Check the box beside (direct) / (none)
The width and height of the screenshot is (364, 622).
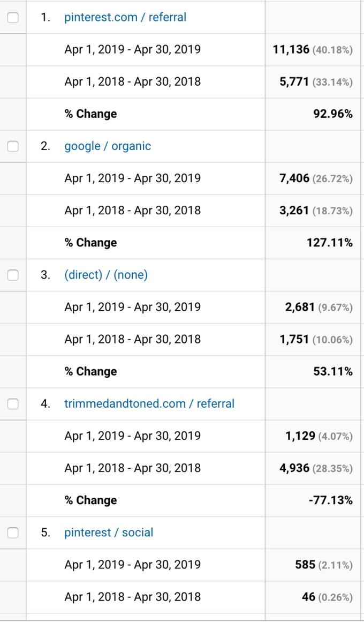[x=13, y=275]
